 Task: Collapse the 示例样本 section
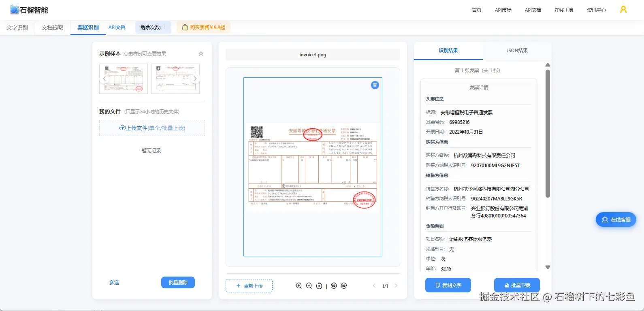201,53
